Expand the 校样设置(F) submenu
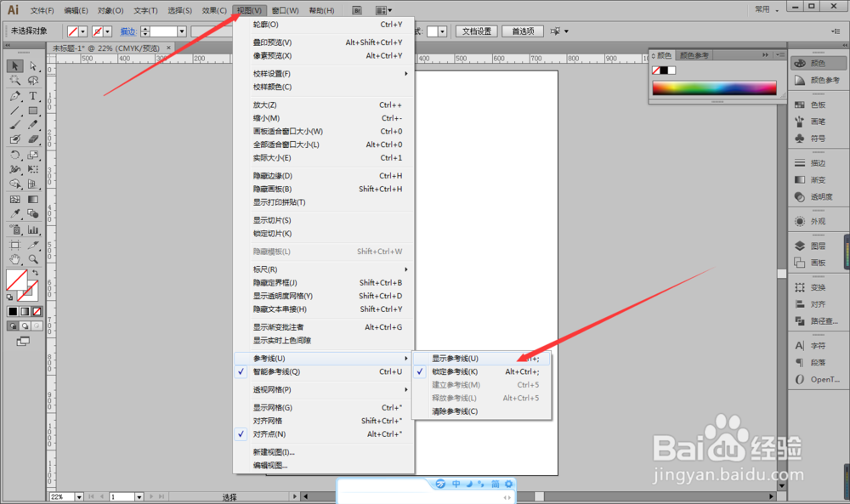This screenshot has height=504, width=850. tap(324, 74)
